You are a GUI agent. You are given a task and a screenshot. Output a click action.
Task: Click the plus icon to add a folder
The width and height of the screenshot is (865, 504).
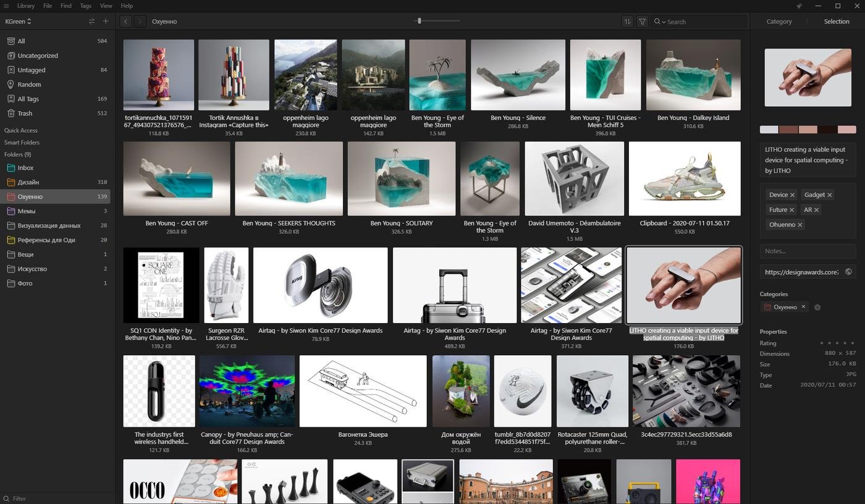pos(106,21)
